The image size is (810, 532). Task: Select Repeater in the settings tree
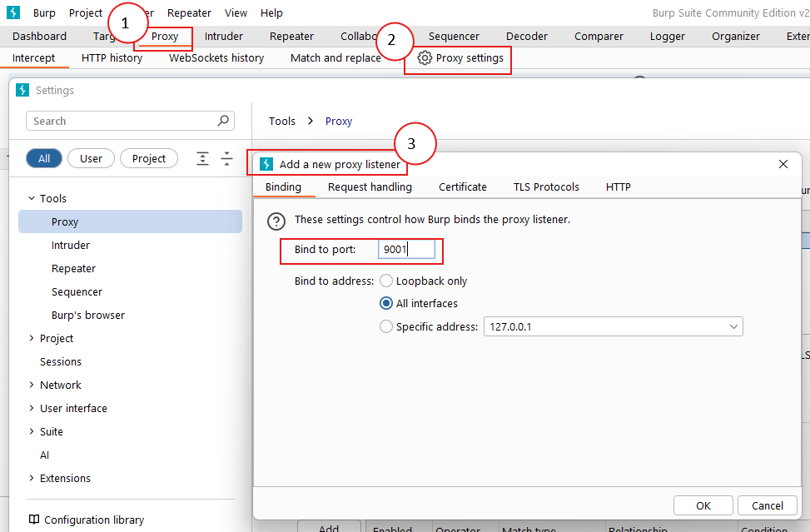(x=73, y=268)
